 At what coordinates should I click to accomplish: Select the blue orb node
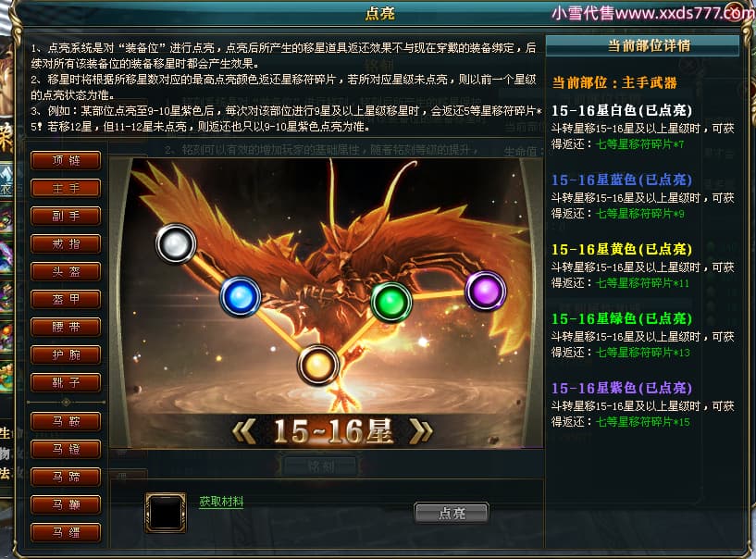240,296
